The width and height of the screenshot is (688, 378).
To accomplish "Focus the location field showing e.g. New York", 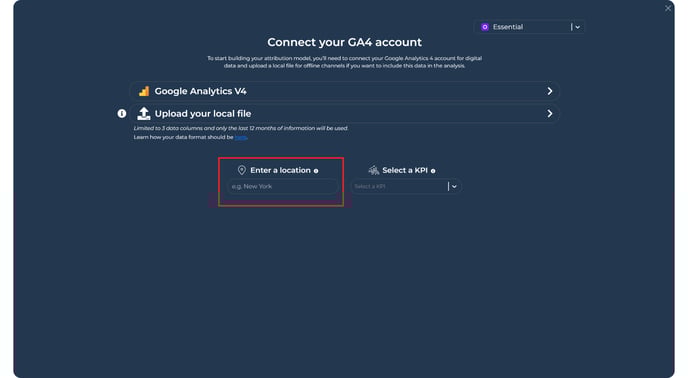I will 282,187.
